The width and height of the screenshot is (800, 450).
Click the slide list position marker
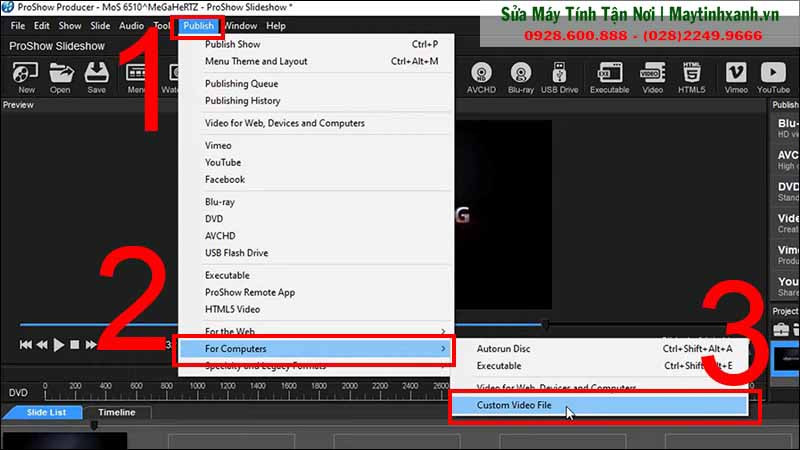94,424
